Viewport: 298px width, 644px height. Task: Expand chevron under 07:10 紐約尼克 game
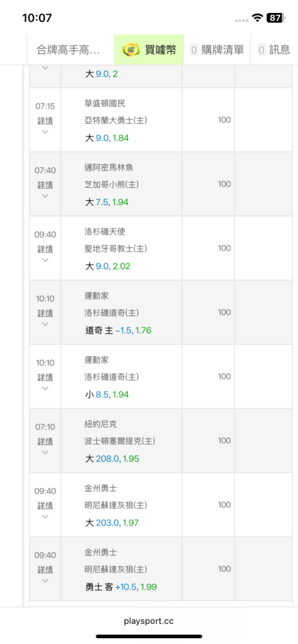click(x=45, y=452)
